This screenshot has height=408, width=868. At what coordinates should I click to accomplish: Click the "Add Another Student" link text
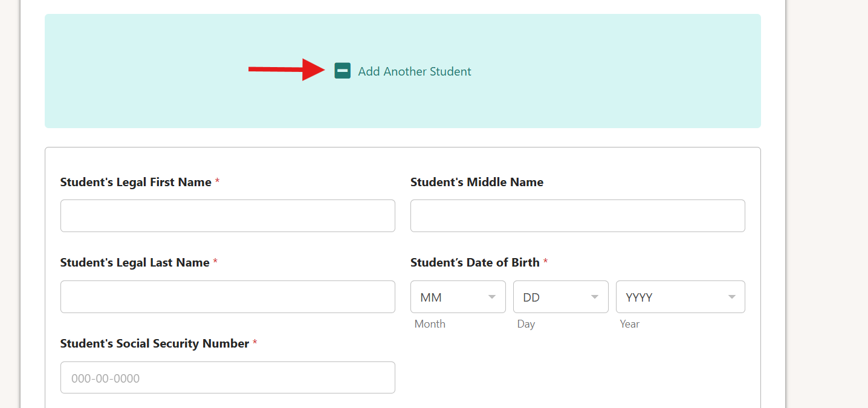[x=414, y=71]
